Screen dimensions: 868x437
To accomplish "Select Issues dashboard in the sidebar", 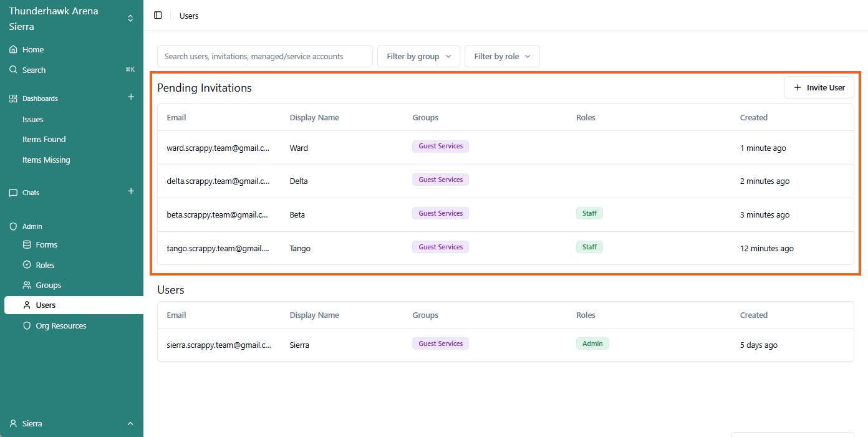I will pyautogui.click(x=33, y=119).
